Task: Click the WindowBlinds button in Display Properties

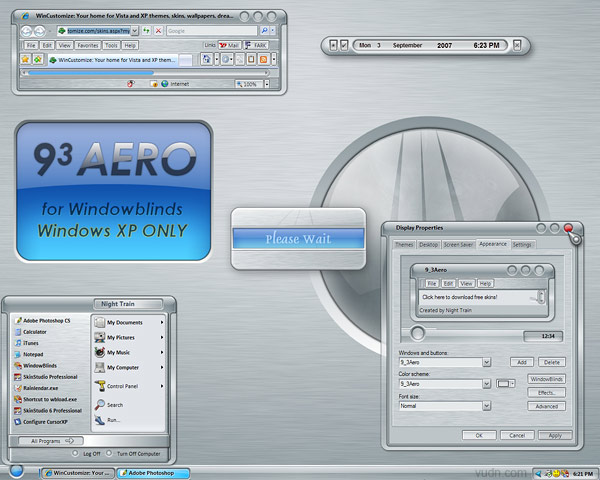Action: (x=546, y=379)
